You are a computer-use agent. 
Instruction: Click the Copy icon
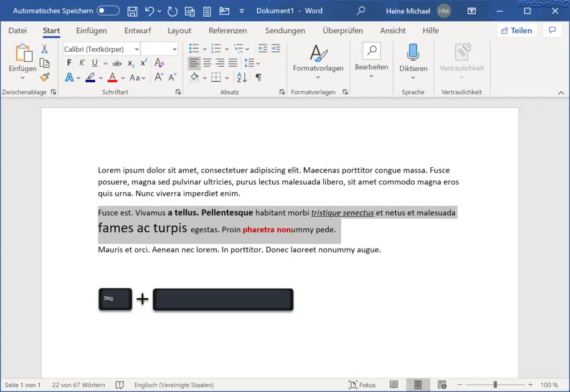pyautogui.click(x=45, y=63)
